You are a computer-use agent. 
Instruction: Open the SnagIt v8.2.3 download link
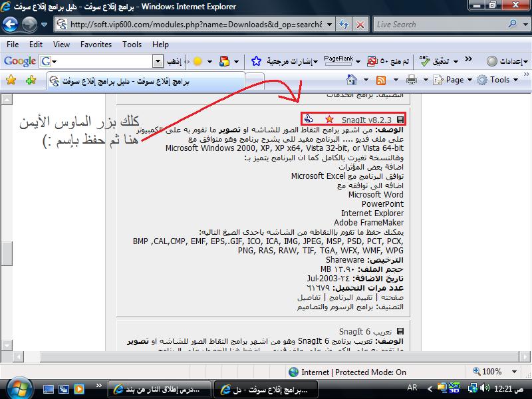(366, 120)
